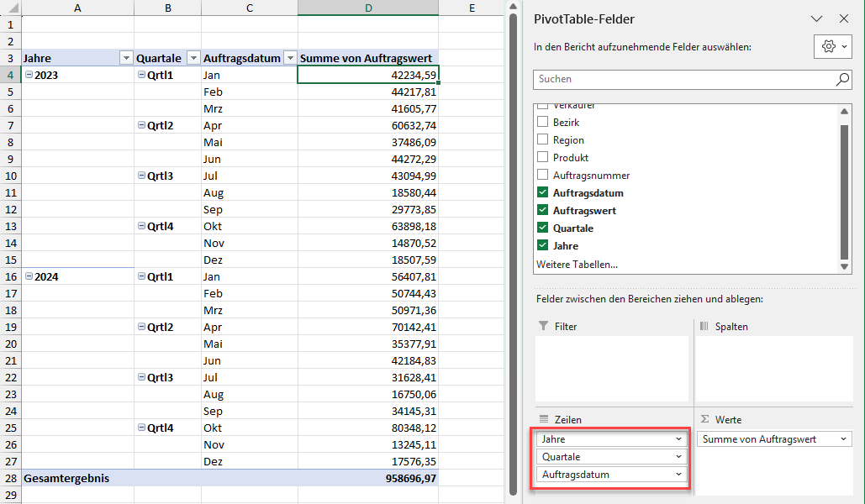Open Weitere Tabellen link

click(x=576, y=265)
